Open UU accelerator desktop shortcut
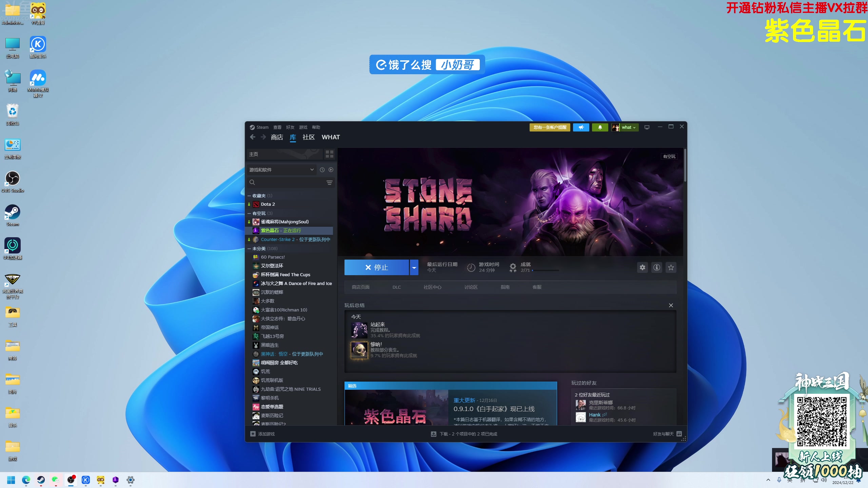The width and height of the screenshot is (868, 488). [13, 248]
